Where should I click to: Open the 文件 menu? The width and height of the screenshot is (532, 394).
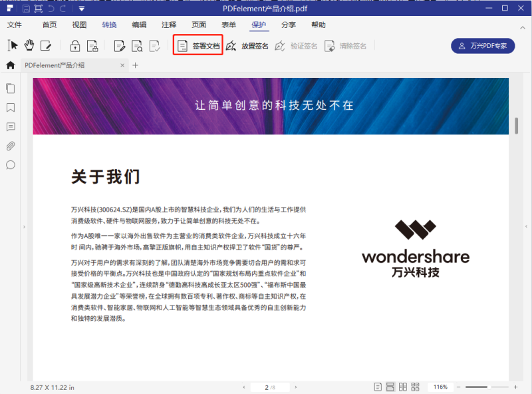[14, 24]
